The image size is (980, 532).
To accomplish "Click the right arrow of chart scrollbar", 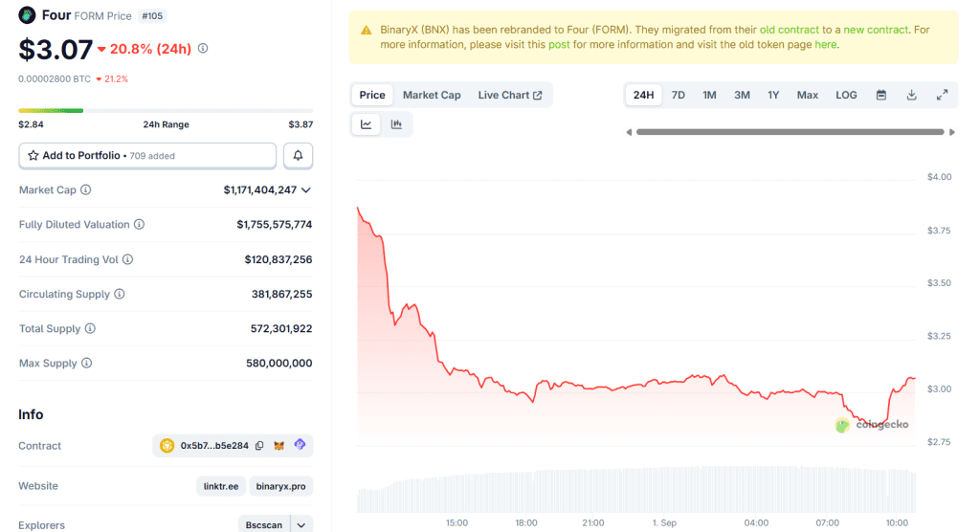I will [952, 132].
